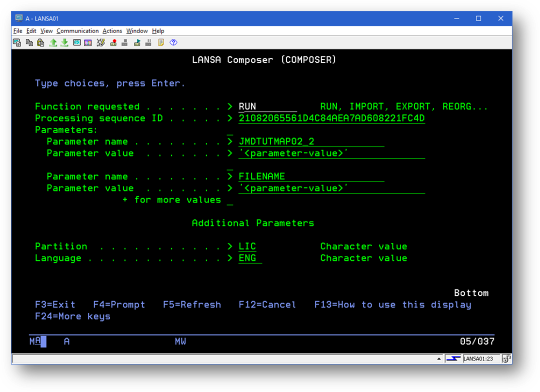Click the small up arrow in status bar
This screenshot has width=540, height=392.
[x=439, y=359]
